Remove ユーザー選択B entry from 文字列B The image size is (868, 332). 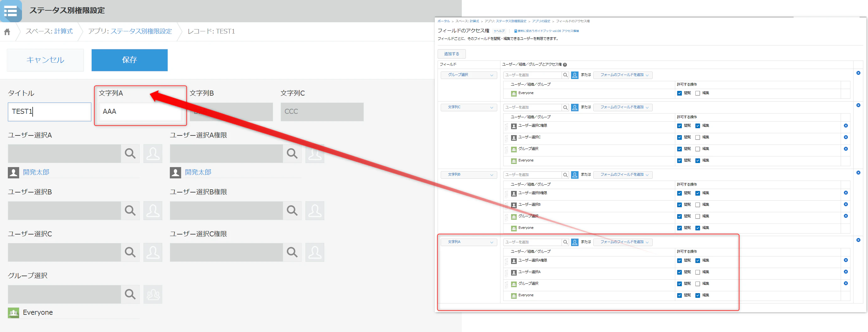tap(846, 204)
